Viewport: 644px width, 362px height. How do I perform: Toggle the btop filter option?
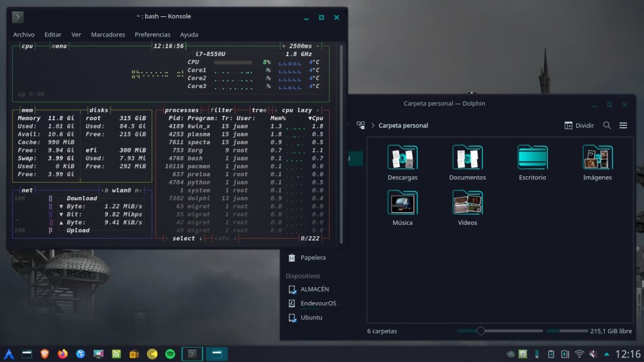[x=221, y=110]
